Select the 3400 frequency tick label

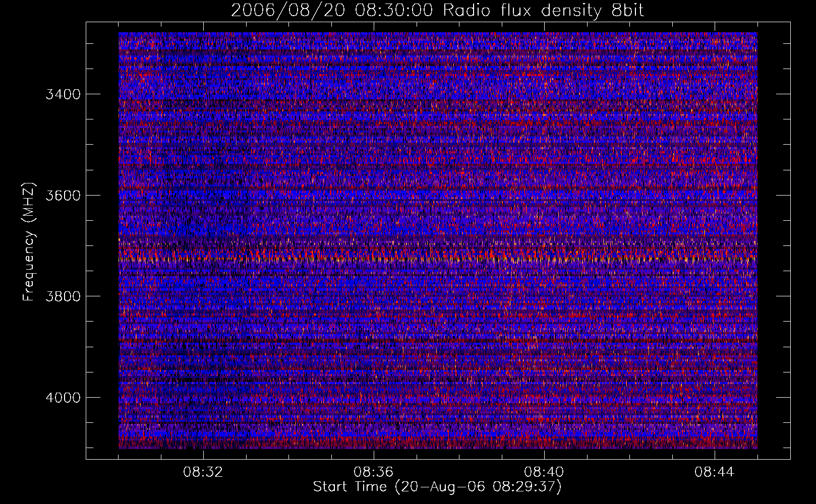click(63, 94)
